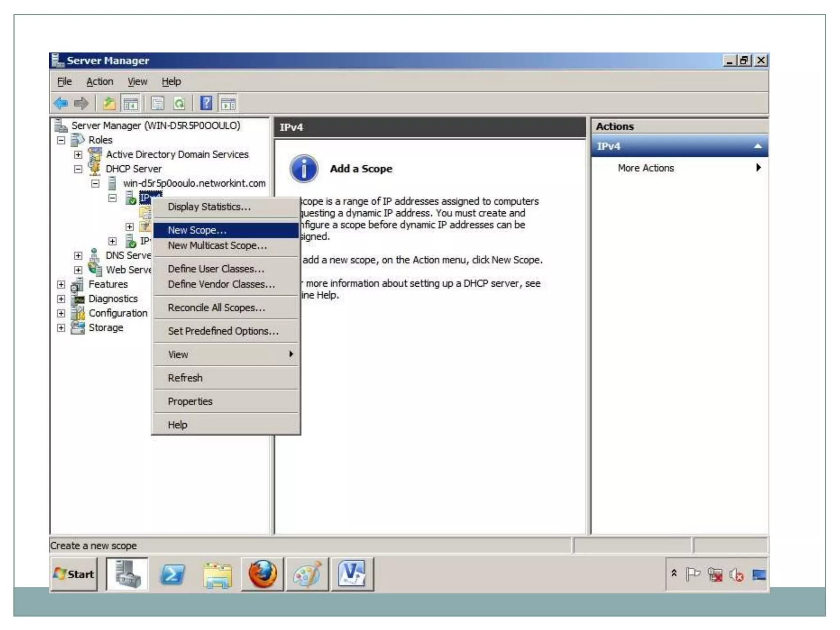Launch Firefox from the taskbar
The width and height of the screenshot is (840, 630).
262,574
